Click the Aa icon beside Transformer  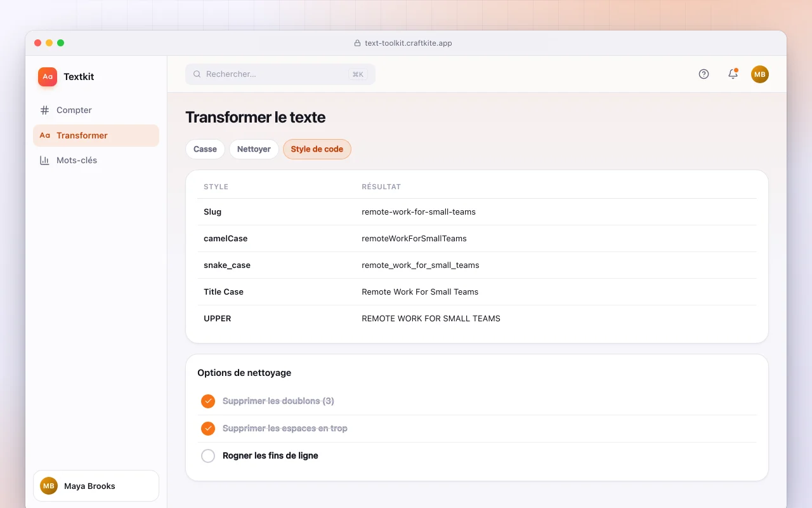pyautogui.click(x=44, y=135)
